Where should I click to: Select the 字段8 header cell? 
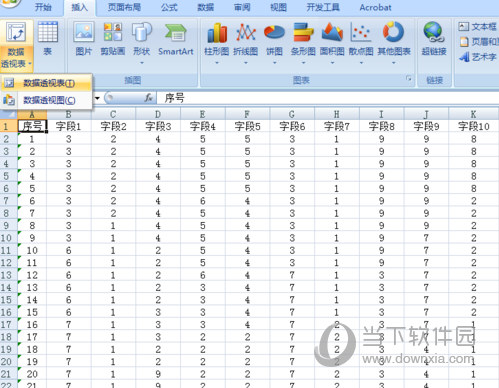point(381,126)
